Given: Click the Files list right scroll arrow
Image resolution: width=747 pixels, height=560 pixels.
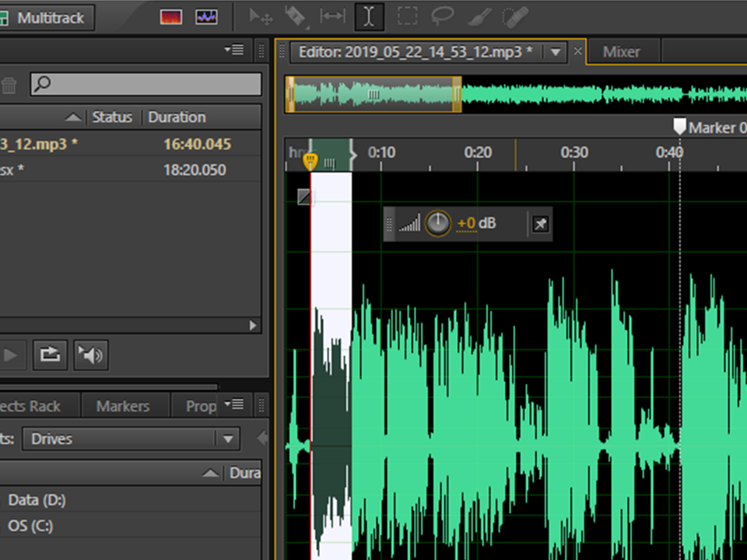Looking at the screenshot, I should coord(253,325).
